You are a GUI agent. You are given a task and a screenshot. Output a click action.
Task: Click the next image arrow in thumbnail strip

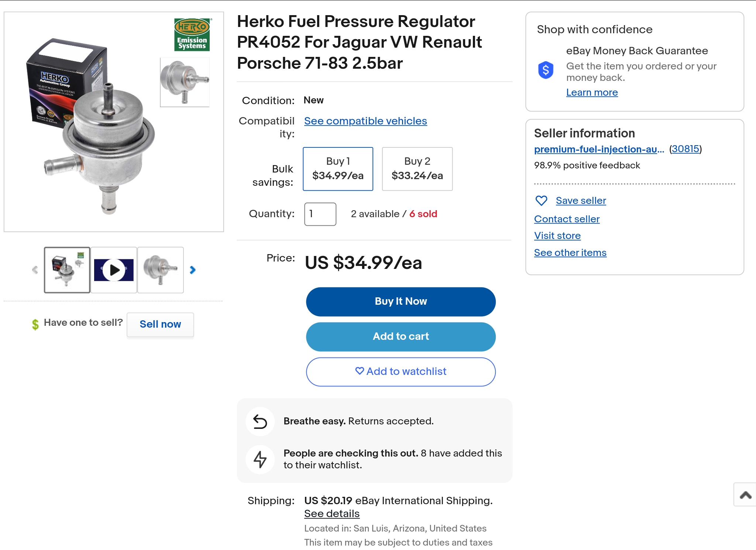pos(192,270)
